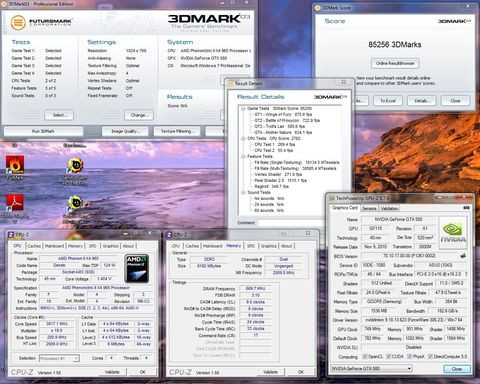
Task: Click the To Excel button
Action: pyautogui.click(x=388, y=101)
